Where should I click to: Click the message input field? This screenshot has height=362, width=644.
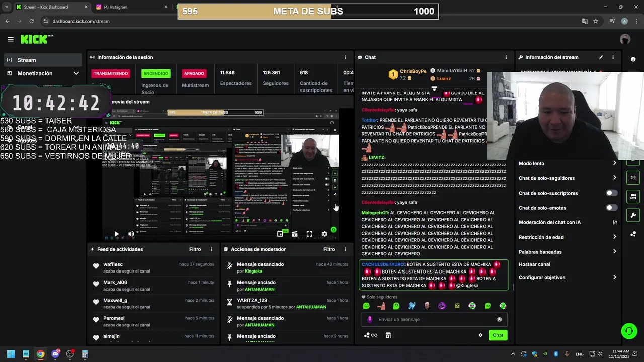tap(435, 319)
